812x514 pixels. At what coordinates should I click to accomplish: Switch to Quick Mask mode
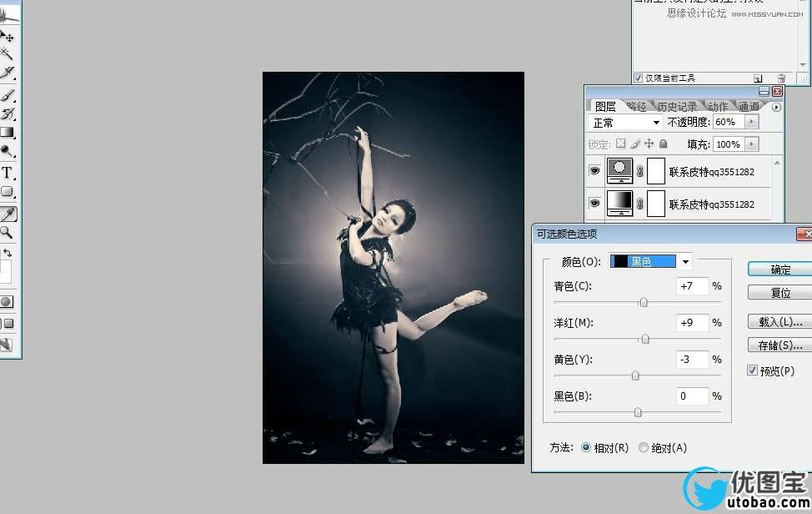7,301
